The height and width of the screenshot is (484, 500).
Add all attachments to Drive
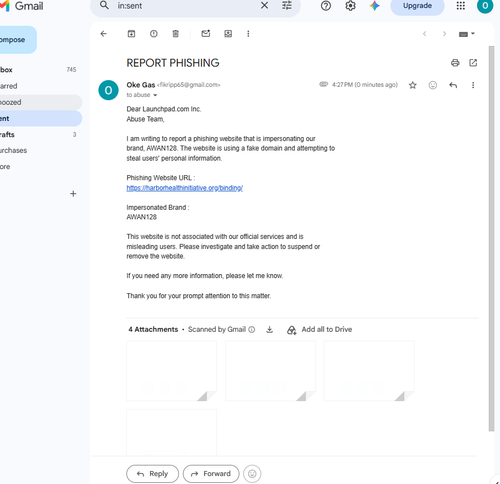(x=319, y=330)
